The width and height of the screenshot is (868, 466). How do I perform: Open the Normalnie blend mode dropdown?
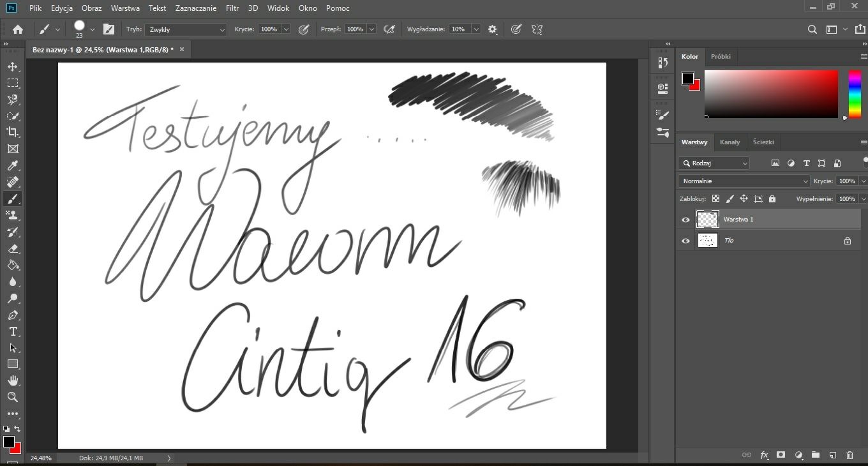(744, 181)
